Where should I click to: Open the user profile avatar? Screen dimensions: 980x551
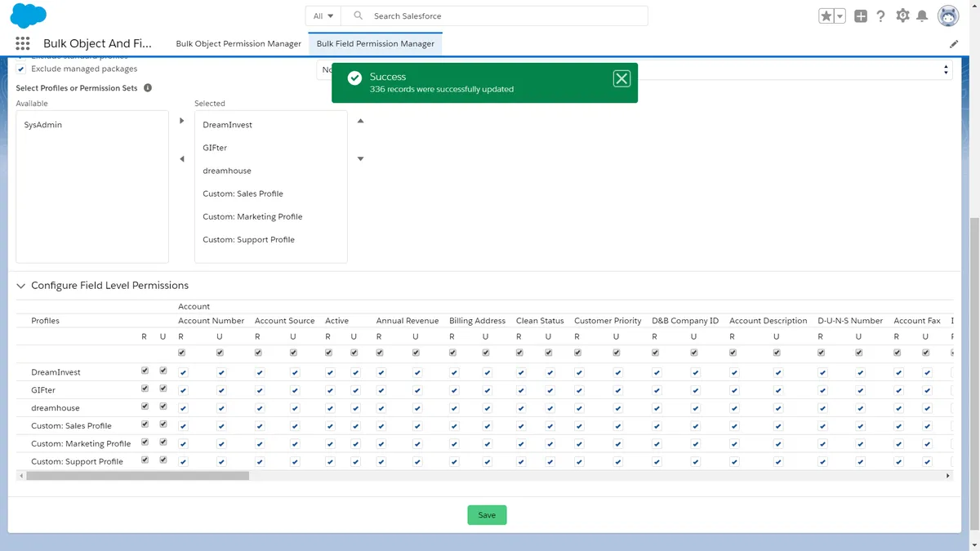(x=948, y=16)
